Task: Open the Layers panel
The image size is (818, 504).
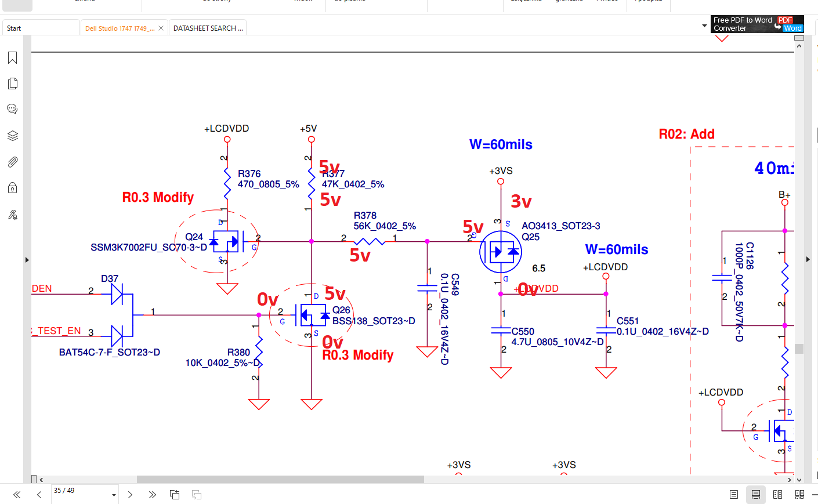Action: click(x=12, y=136)
